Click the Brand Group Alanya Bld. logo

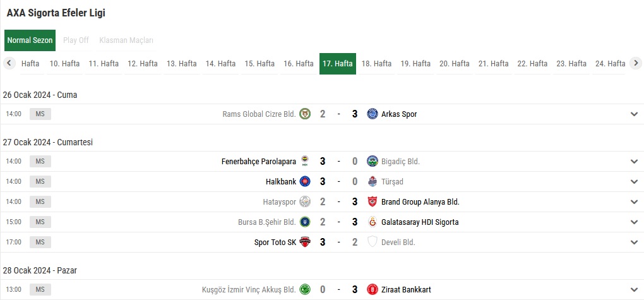click(373, 202)
